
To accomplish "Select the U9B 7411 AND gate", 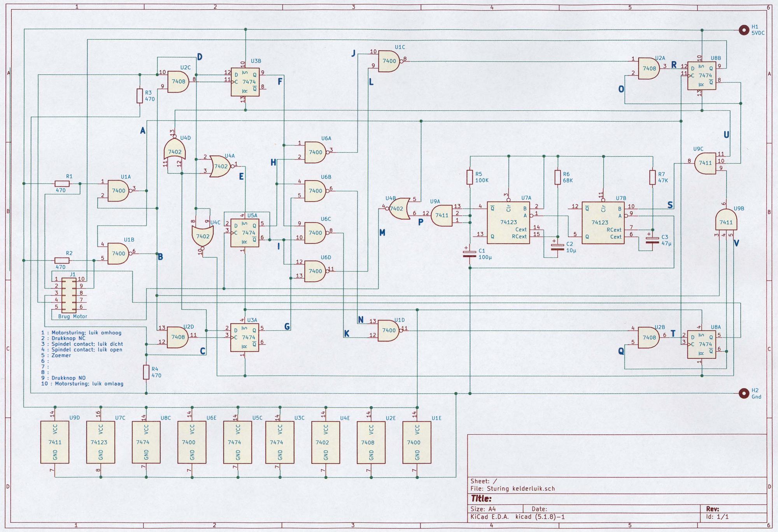I will click(x=726, y=219).
